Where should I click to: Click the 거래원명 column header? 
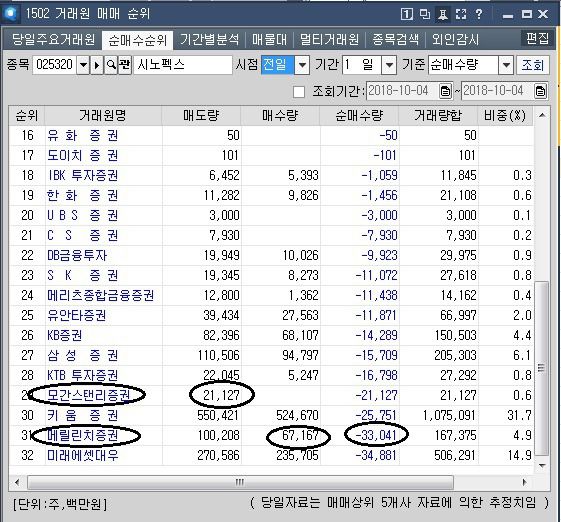point(103,116)
